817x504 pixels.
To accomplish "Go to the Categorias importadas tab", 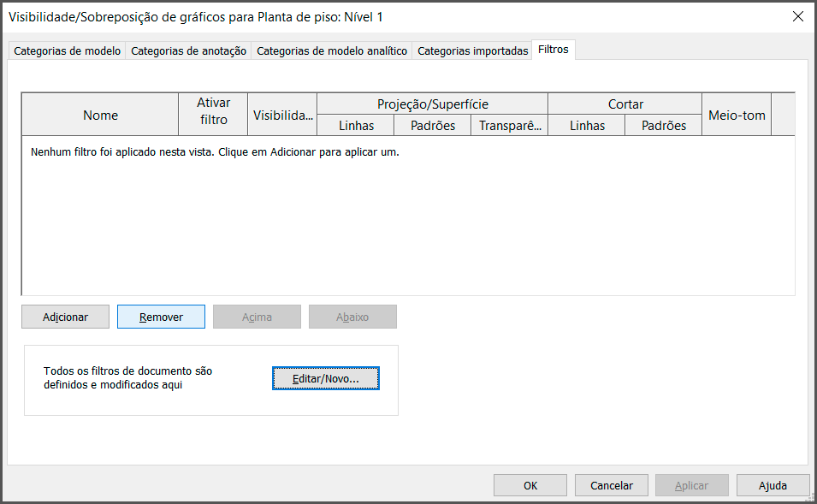I will [472, 50].
